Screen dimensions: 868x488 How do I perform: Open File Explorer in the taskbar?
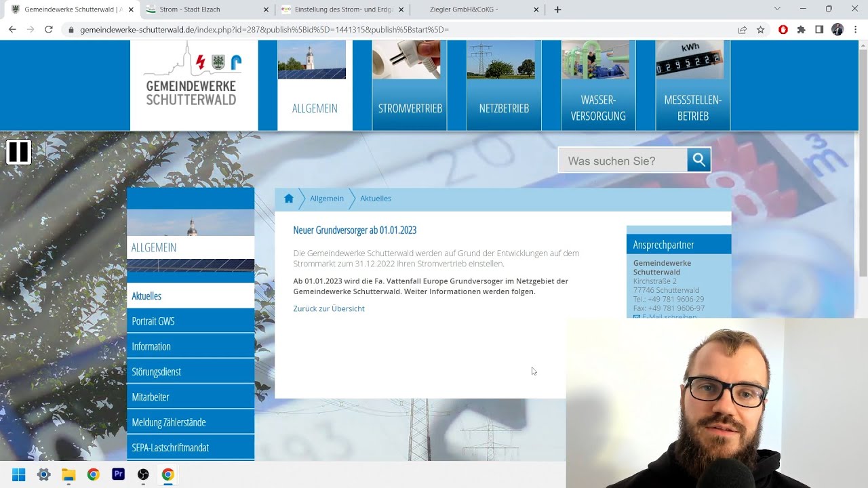click(68, 474)
